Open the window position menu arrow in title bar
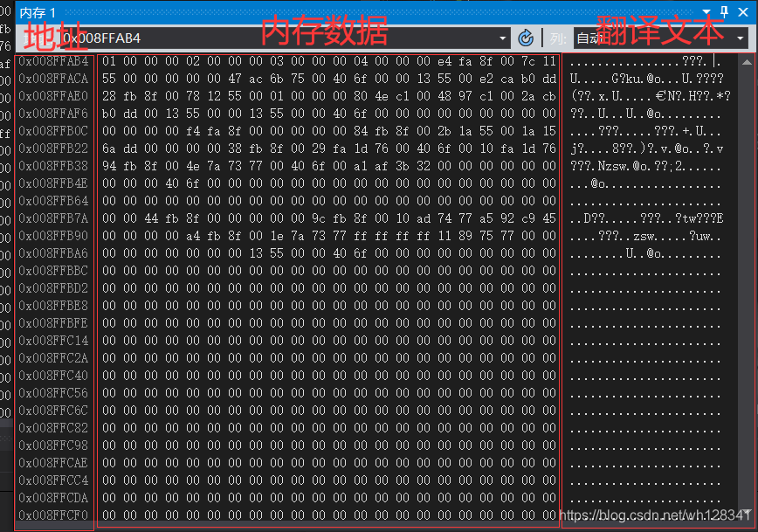 coord(706,12)
